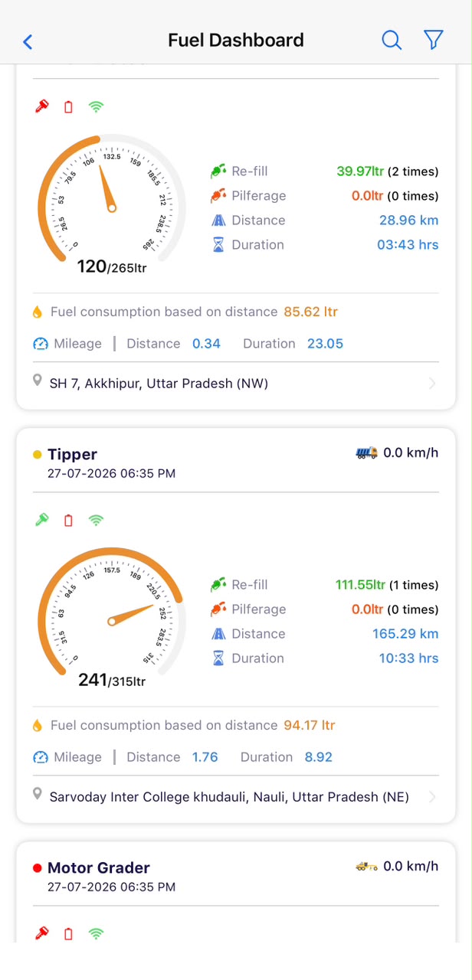
Task: Tap the 10:33 hrs duration value
Action: click(x=408, y=658)
